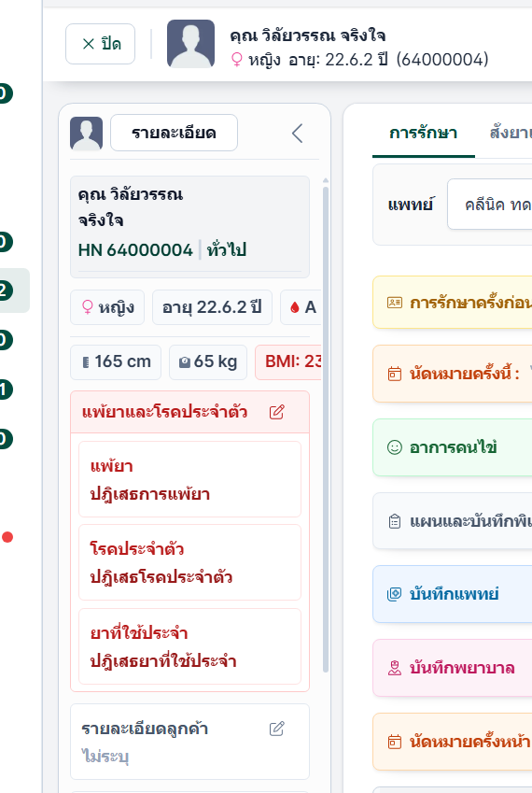Click the small avatar beside รายละเอียด
Image resolution: width=532 pixels, height=793 pixels.
click(87, 134)
